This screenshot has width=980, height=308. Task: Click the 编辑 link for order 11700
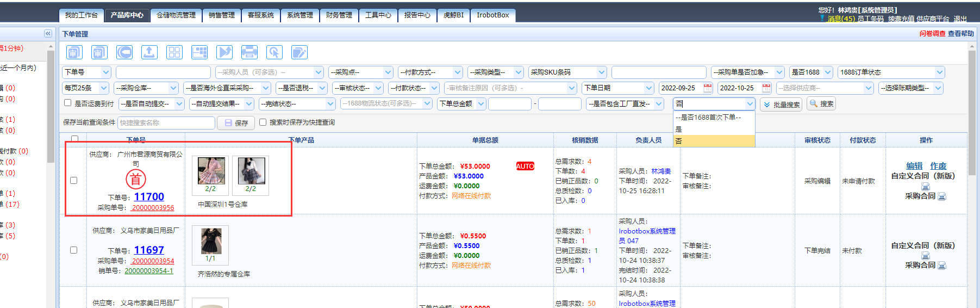pyautogui.click(x=914, y=165)
